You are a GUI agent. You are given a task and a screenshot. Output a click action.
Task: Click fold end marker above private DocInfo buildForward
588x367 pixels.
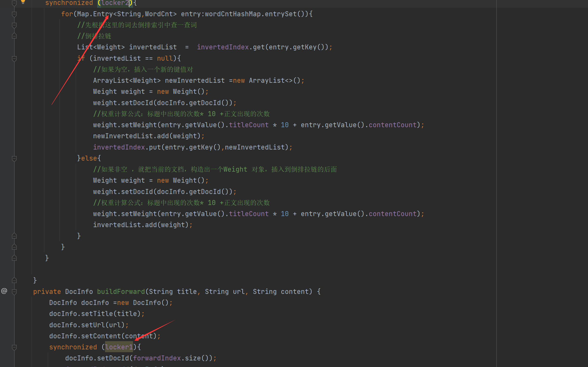[14, 280]
